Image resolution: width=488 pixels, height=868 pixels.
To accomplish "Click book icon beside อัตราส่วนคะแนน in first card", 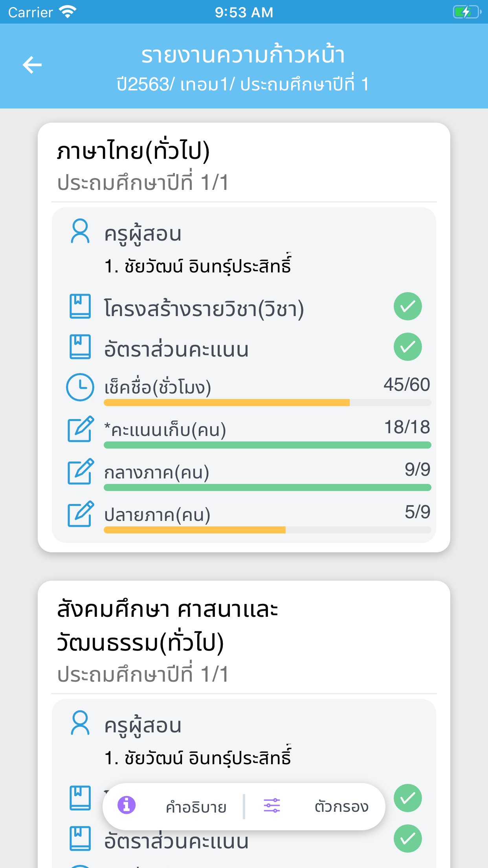I will tap(80, 347).
